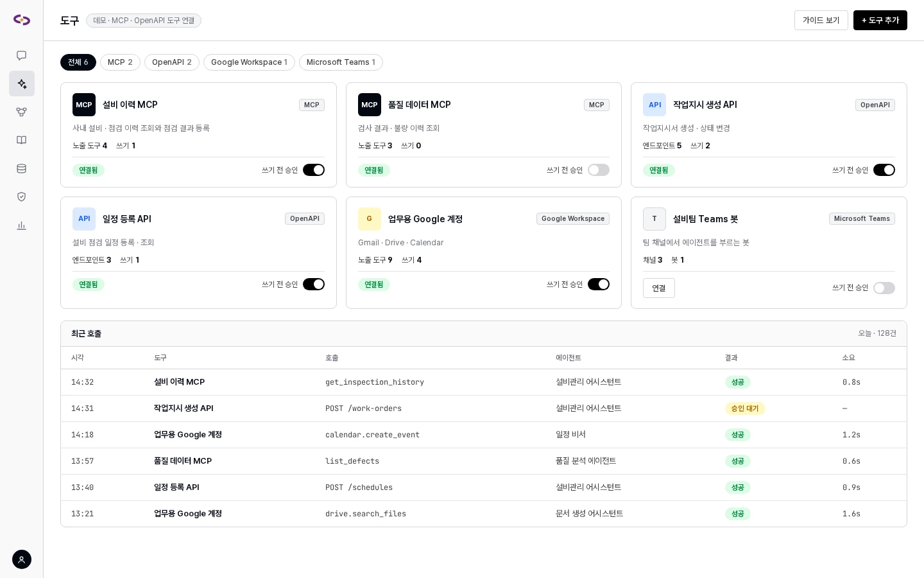Click the 데모 · MCP · OpenAPI 도구 연결 badge
924x578 pixels.
point(144,21)
